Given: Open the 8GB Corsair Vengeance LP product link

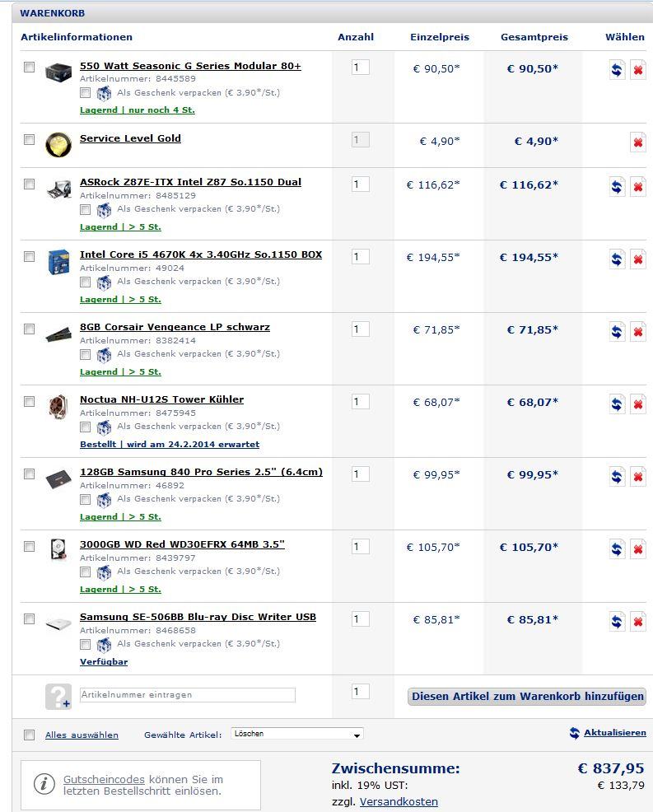Looking at the screenshot, I should (x=175, y=327).
